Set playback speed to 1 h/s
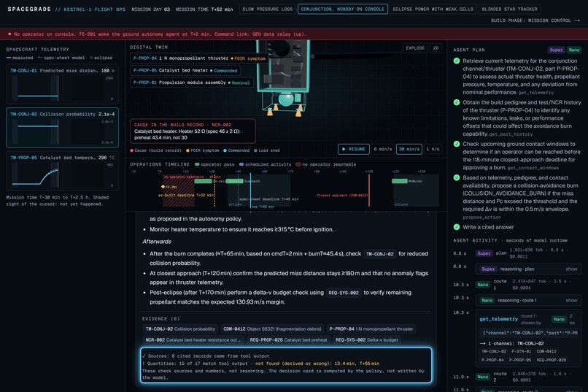This screenshot has width=588, height=392. 433,150
